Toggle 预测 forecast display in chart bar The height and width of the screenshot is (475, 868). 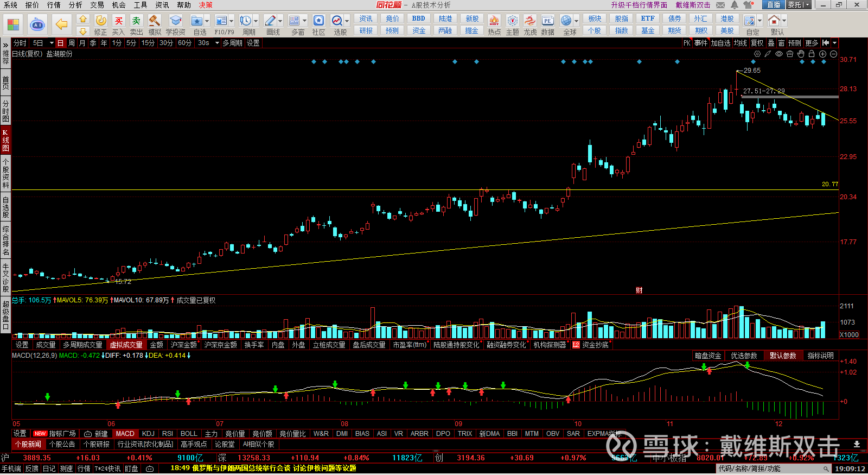pos(795,43)
